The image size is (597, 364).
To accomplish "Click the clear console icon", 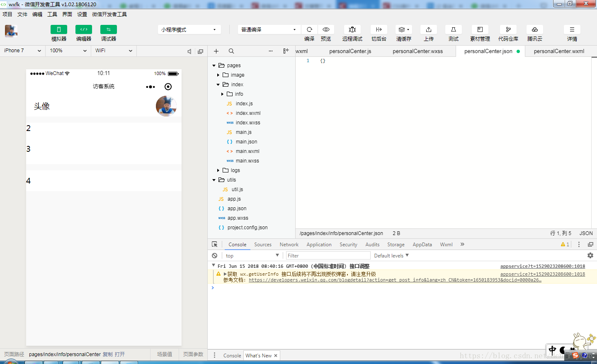I will (x=215, y=256).
